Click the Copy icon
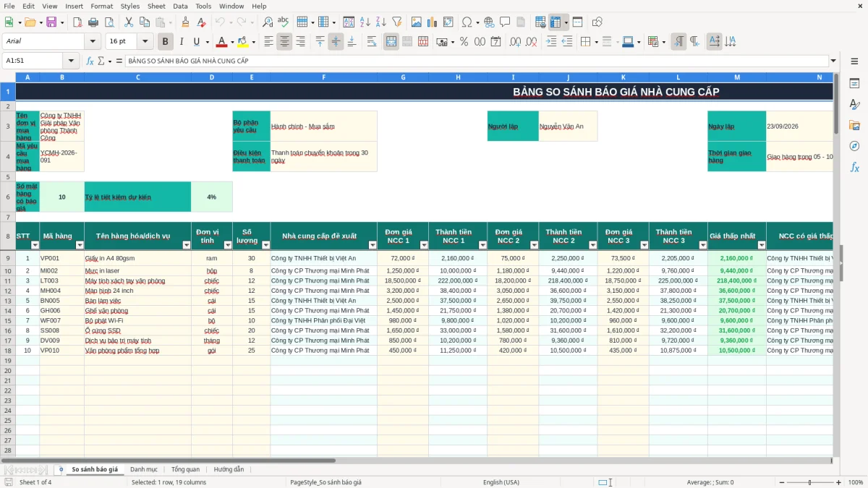 pyautogui.click(x=144, y=22)
